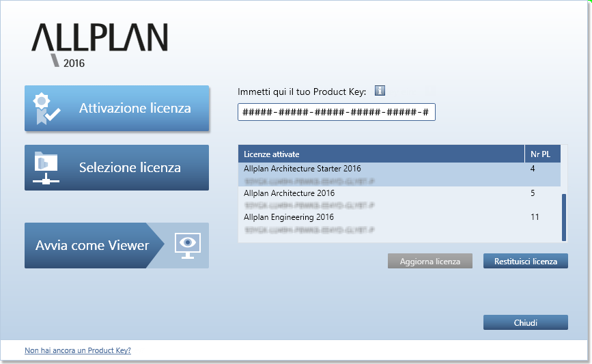The height and width of the screenshot is (364, 592).
Task: Click the license list vertical scrollbar
Action: click(564, 217)
